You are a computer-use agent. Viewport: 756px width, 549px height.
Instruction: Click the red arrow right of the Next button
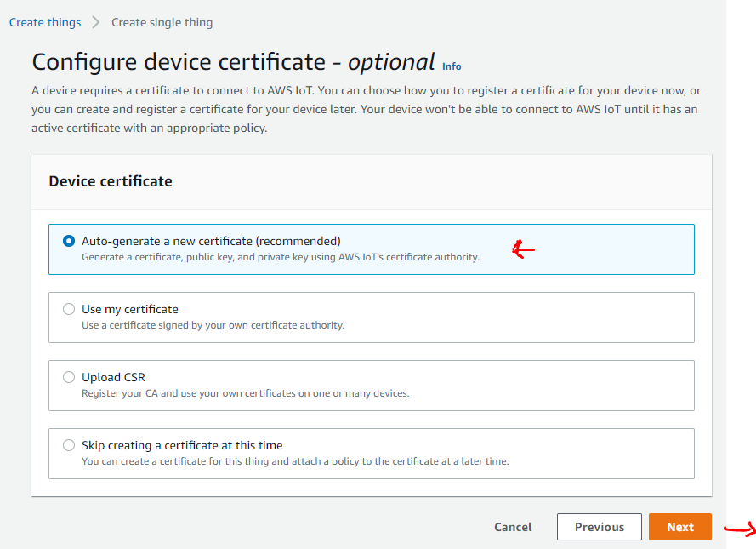[x=740, y=530]
